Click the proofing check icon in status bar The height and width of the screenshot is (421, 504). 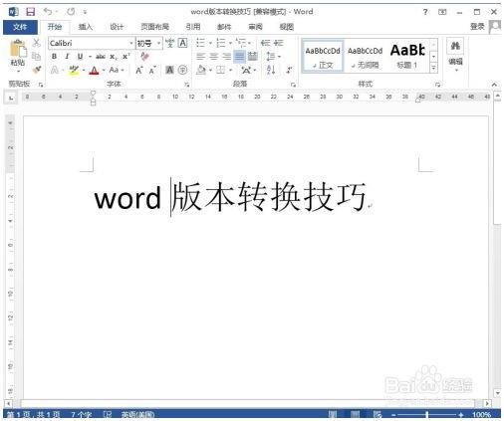pyautogui.click(x=108, y=414)
